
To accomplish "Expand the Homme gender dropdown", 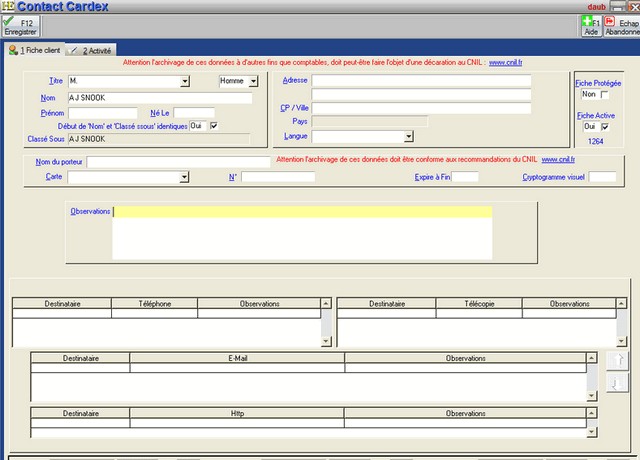I will coord(253,81).
